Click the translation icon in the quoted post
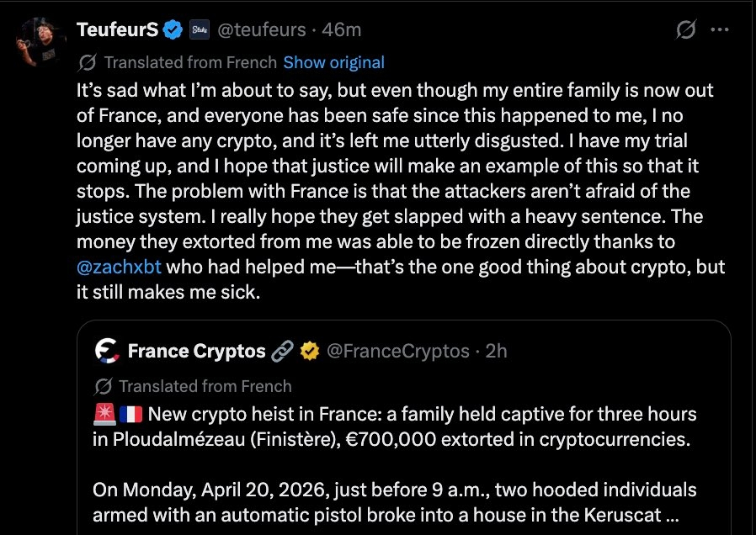The image size is (756, 535). pyautogui.click(x=104, y=386)
